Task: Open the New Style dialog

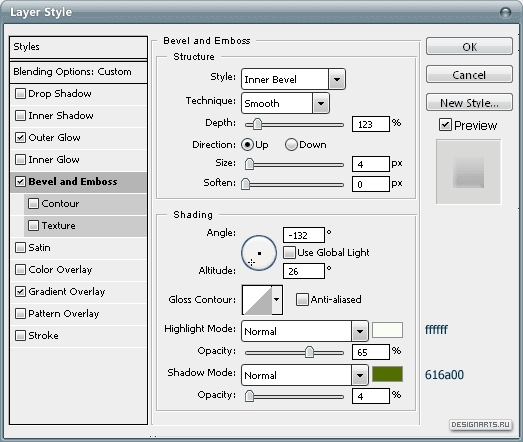Action: 469,102
